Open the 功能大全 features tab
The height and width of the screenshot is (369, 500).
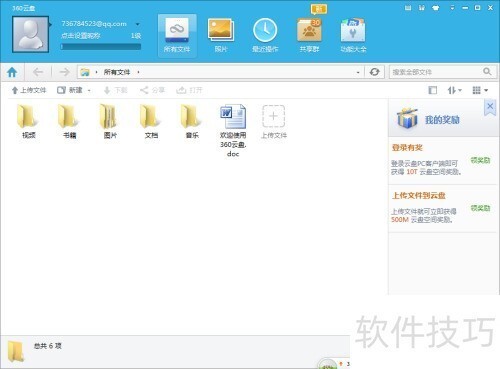pyautogui.click(x=353, y=36)
